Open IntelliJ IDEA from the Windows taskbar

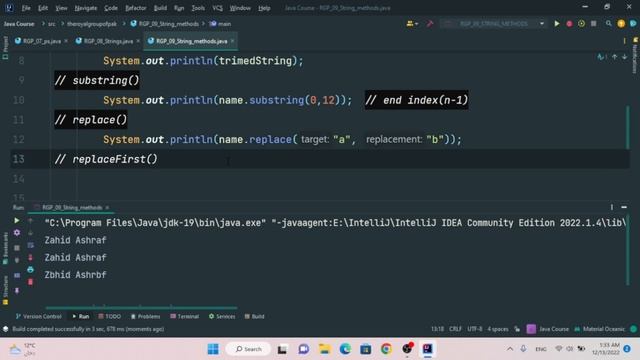427,349
